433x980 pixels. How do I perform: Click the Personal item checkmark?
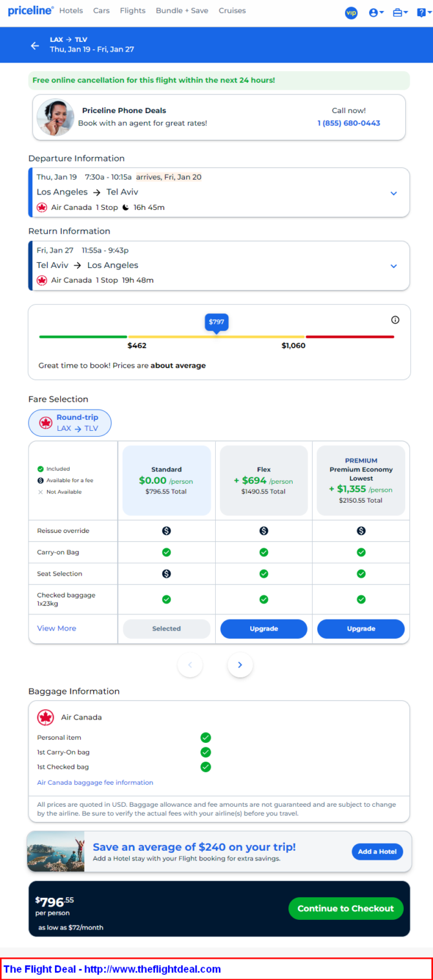[x=206, y=737]
